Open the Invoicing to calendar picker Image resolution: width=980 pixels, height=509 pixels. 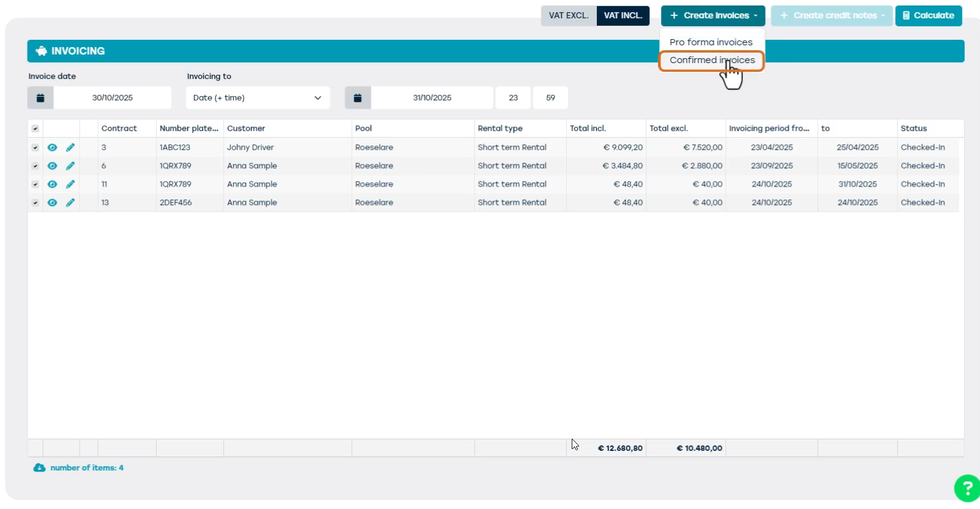[x=358, y=98]
